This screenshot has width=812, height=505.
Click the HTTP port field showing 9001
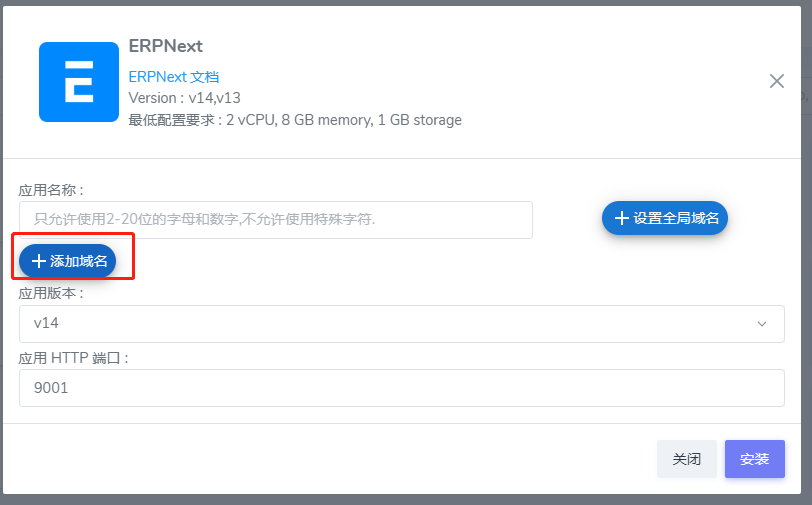point(401,388)
